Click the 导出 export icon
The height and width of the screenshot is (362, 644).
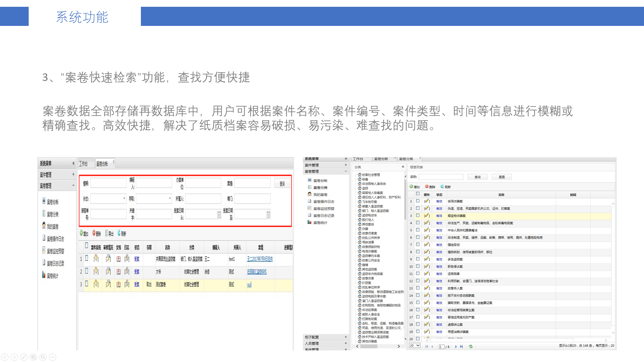click(107, 233)
